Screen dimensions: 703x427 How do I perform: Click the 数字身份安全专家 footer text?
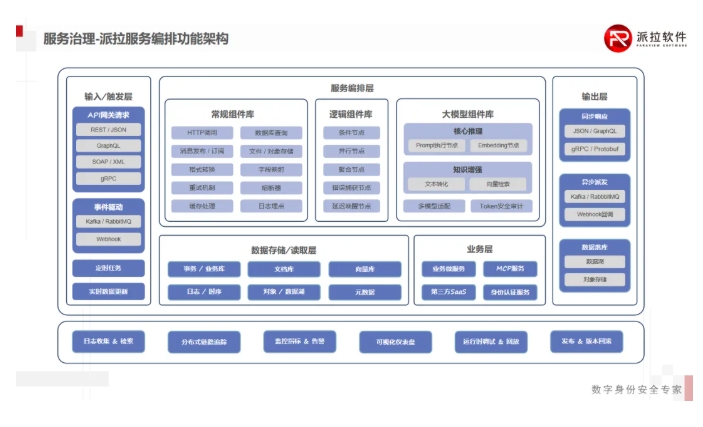637,389
